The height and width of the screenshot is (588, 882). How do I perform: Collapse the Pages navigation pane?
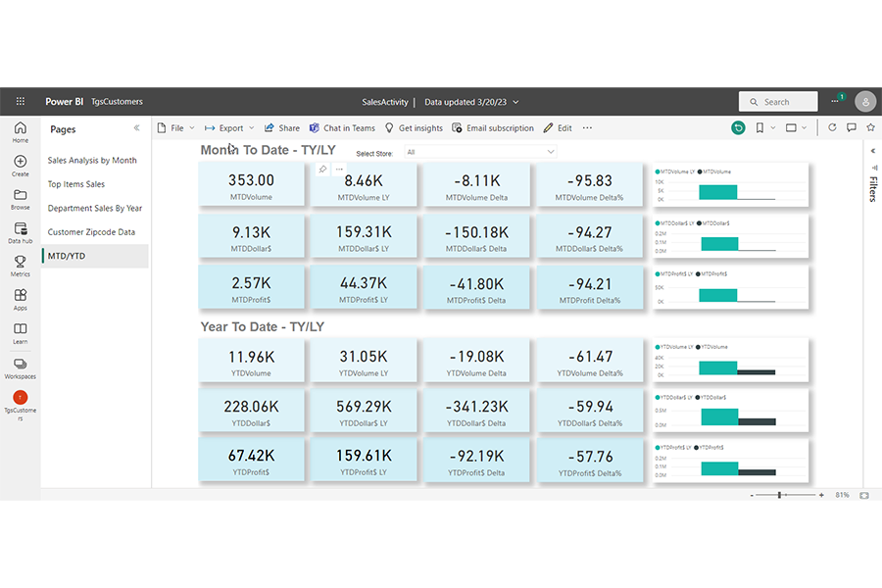(x=136, y=128)
